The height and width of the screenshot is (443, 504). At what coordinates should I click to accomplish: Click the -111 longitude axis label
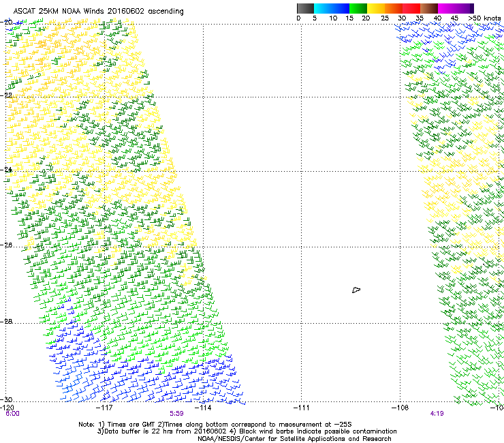[301, 408]
